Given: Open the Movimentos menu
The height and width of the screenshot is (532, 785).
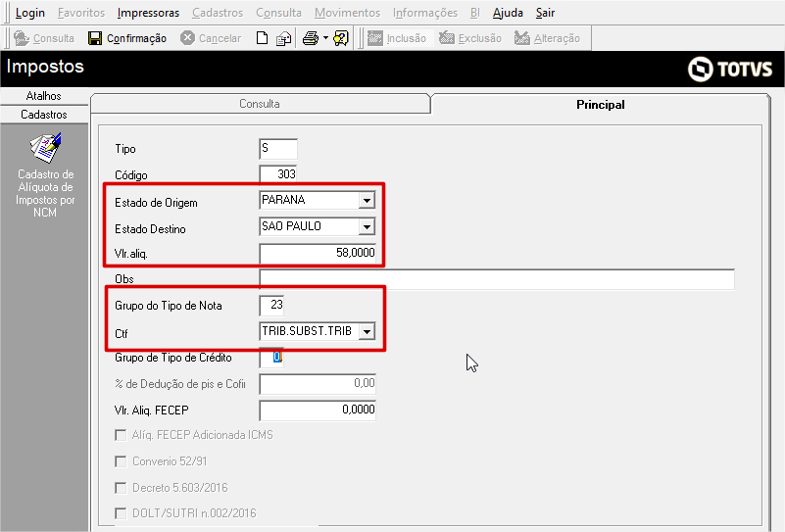Looking at the screenshot, I should [x=347, y=13].
